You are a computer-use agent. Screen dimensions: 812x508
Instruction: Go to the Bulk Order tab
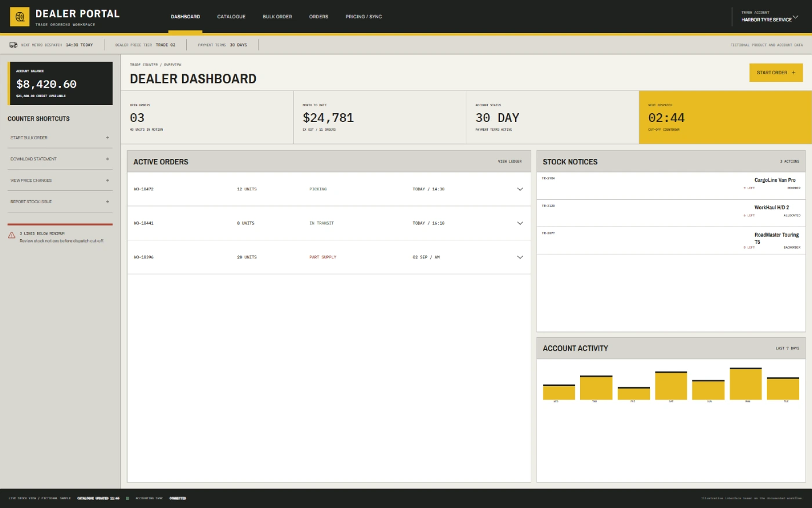coord(277,17)
